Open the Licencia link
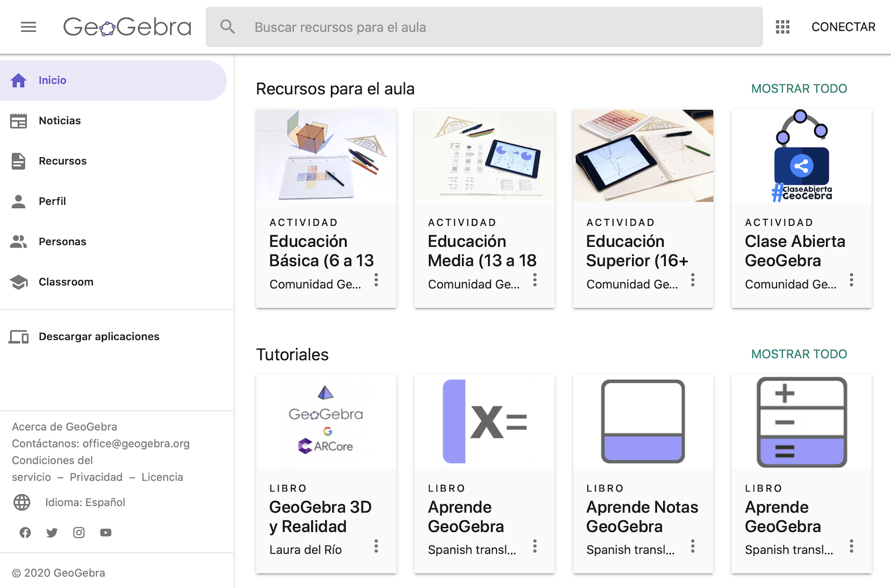Image resolution: width=891 pixels, height=588 pixels. point(162,477)
